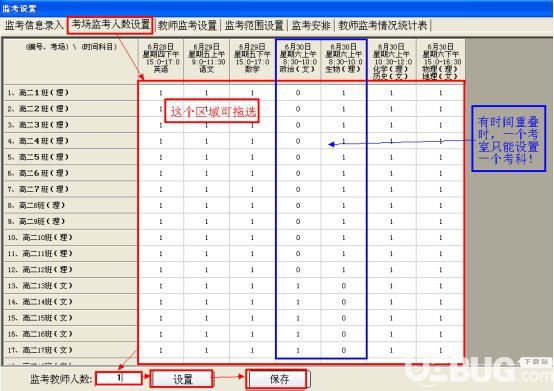This screenshot has height=391, width=554.
Task: Select 政治(文) cell for 高二17班(文)
Action: [298, 350]
